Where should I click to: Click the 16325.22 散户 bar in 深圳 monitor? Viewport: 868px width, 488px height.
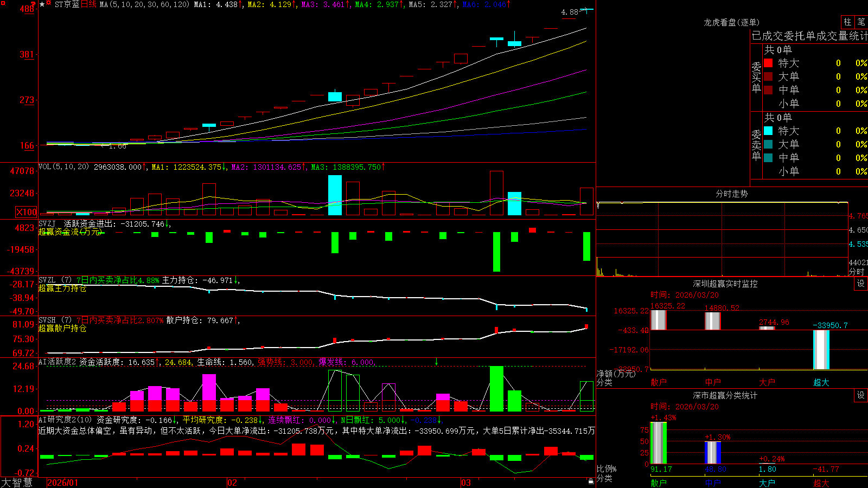659,319
